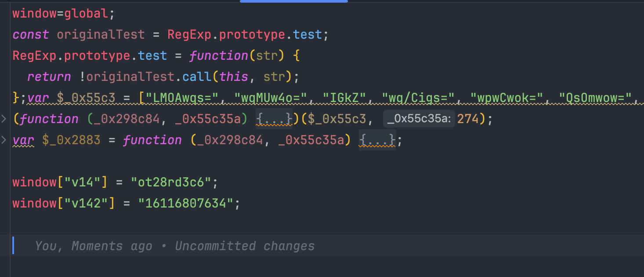Select the 'call' method name
The image size is (644, 277).
coord(197,77)
